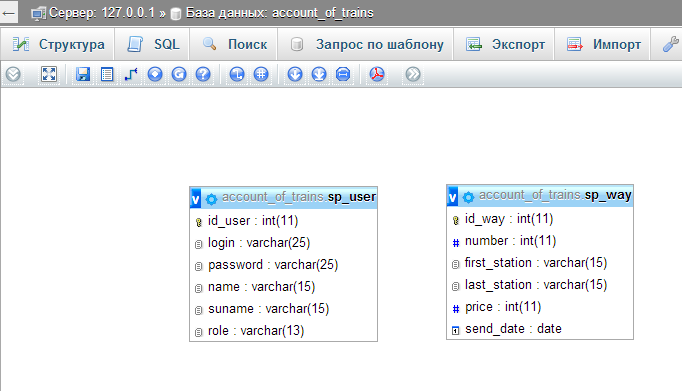Image resolution: width=682 pixels, height=391 pixels.
Task: Click the toggle small/big tables icon
Action: 319,74
